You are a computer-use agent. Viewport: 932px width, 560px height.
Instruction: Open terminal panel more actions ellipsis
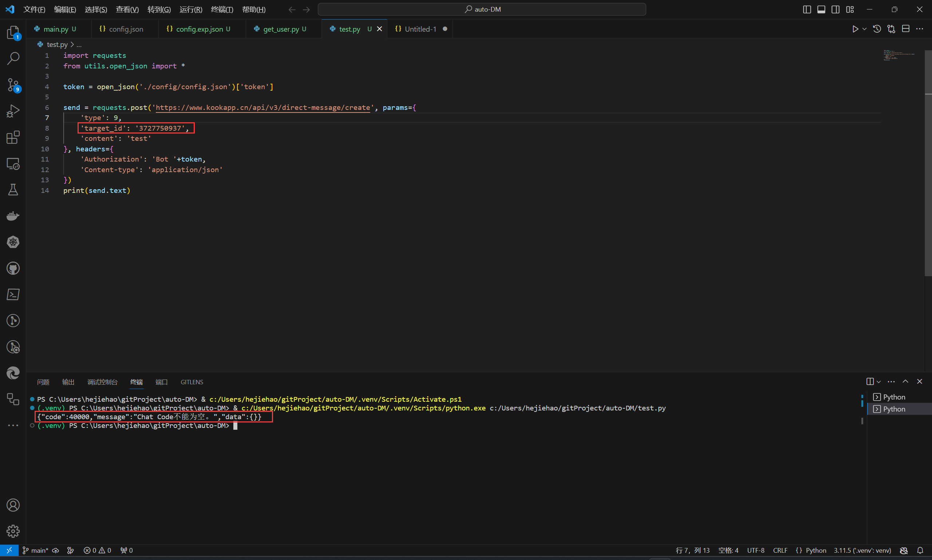click(891, 381)
